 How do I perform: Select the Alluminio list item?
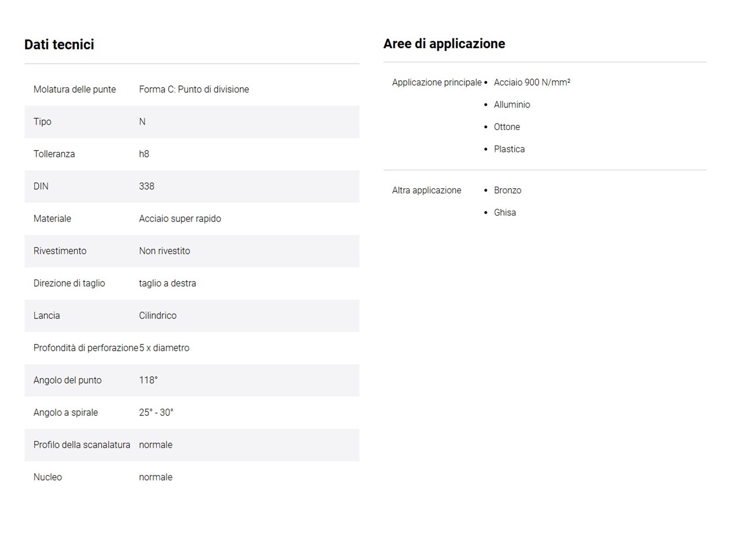(512, 105)
